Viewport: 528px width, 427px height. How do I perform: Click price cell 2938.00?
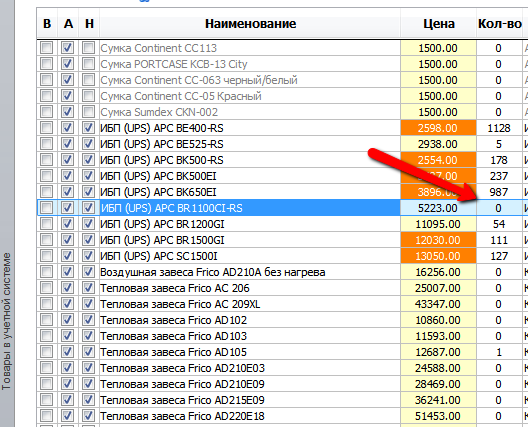click(x=438, y=144)
